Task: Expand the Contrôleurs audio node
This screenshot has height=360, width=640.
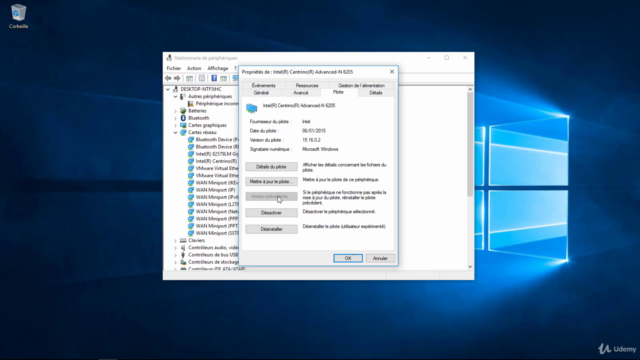Action: point(175,248)
